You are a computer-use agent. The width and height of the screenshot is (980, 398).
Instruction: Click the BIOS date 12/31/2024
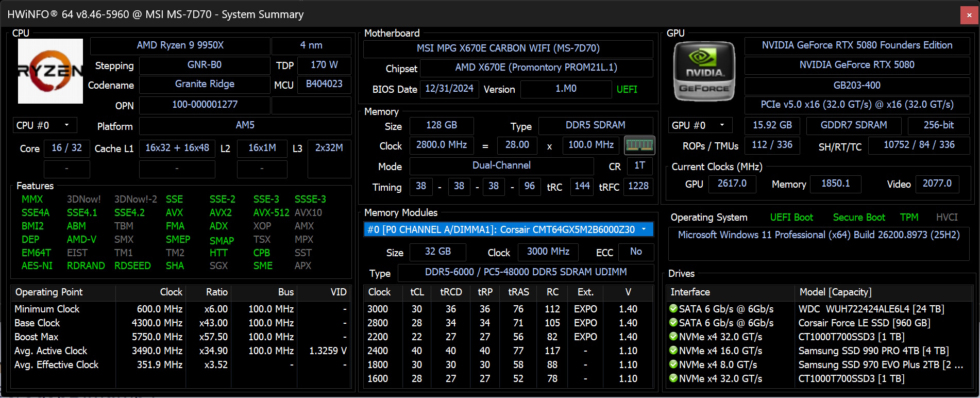(449, 89)
